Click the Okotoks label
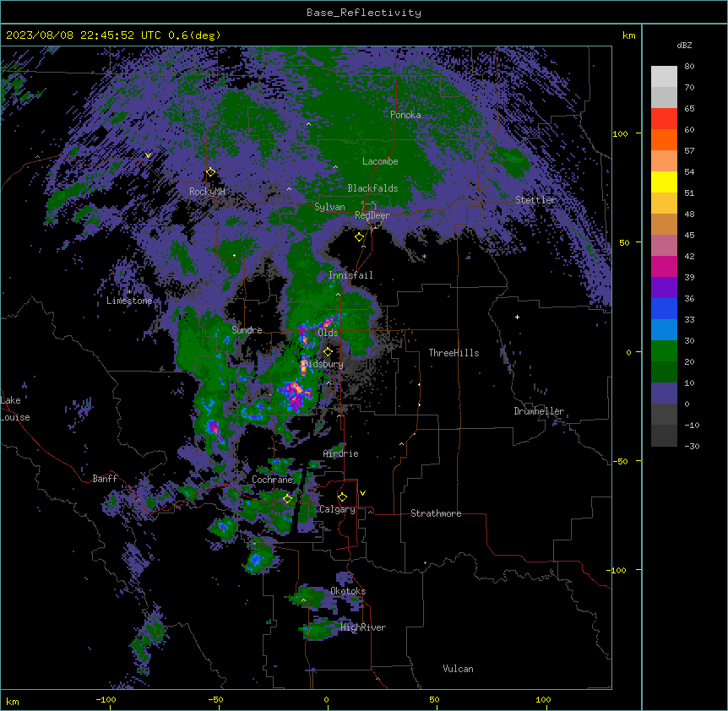 (x=348, y=591)
